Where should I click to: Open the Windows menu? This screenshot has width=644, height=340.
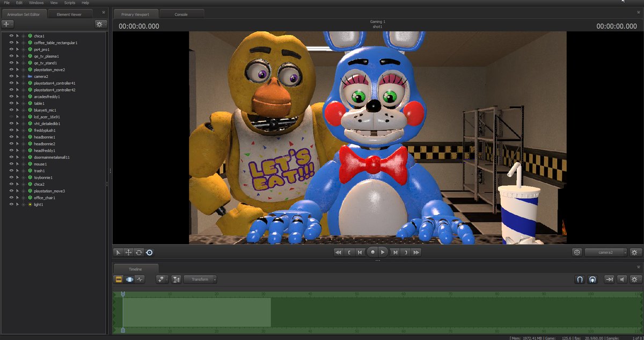click(x=36, y=3)
